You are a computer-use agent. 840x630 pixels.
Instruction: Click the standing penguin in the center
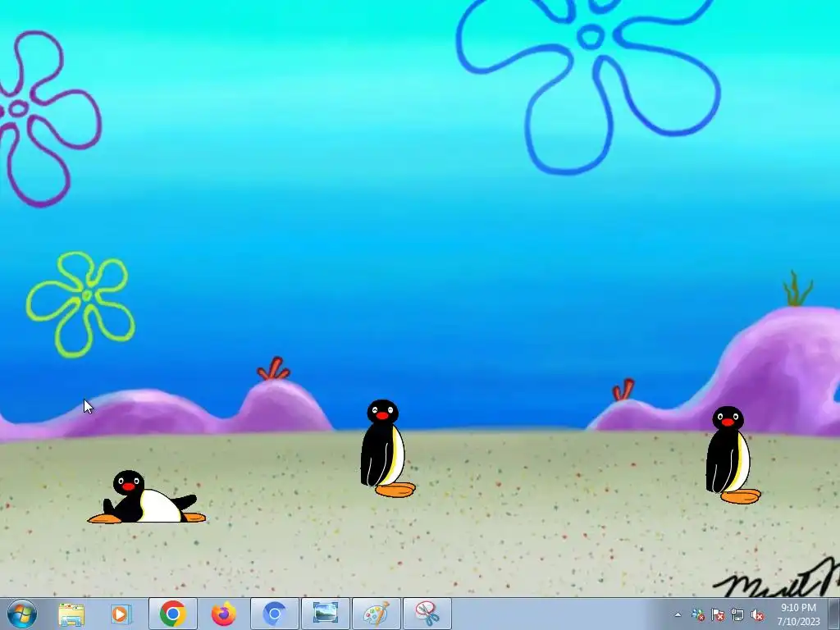tap(387, 449)
